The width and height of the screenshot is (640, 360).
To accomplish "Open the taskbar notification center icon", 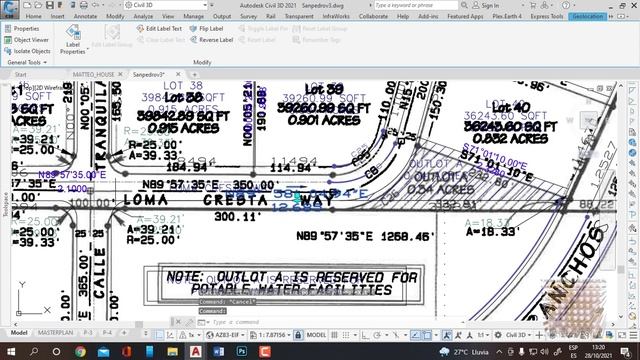I will (626, 351).
